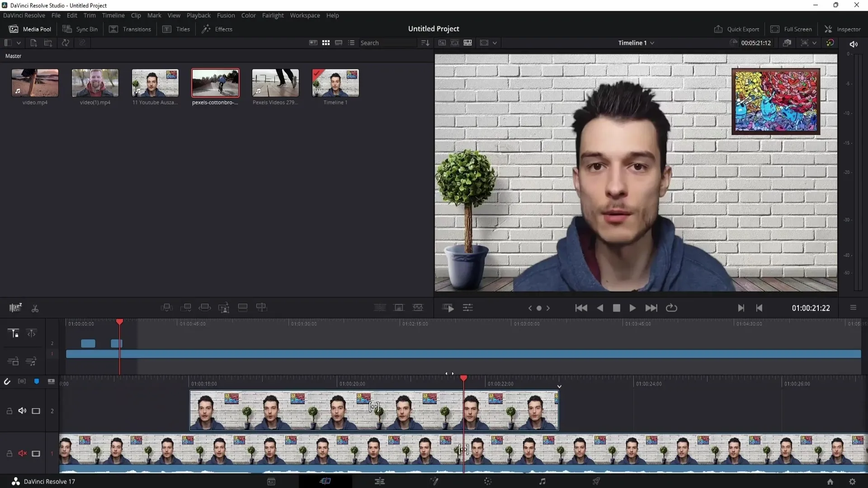Toggle loop playback
The image size is (868, 488).
pos(671,308)
